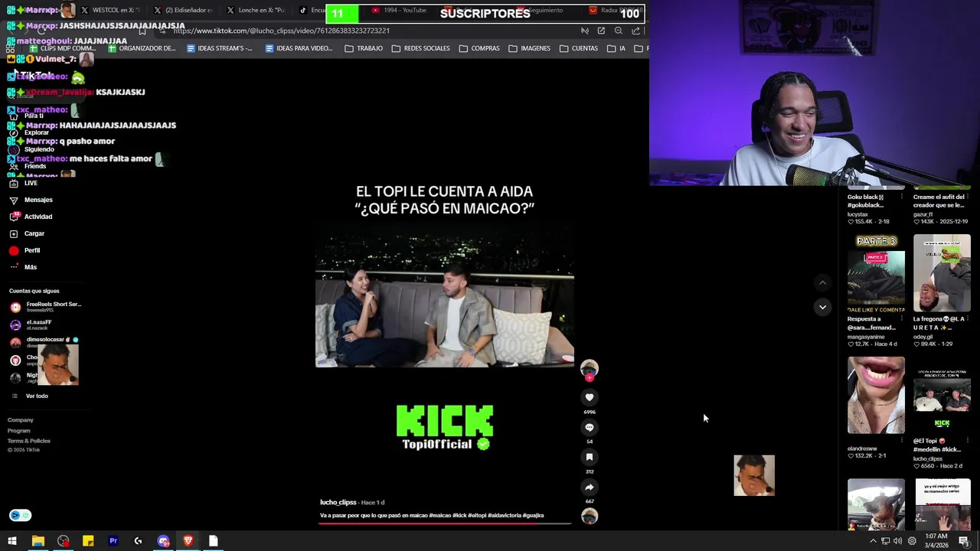
Task: Open options for La fregona video
Action: [968, 319]
